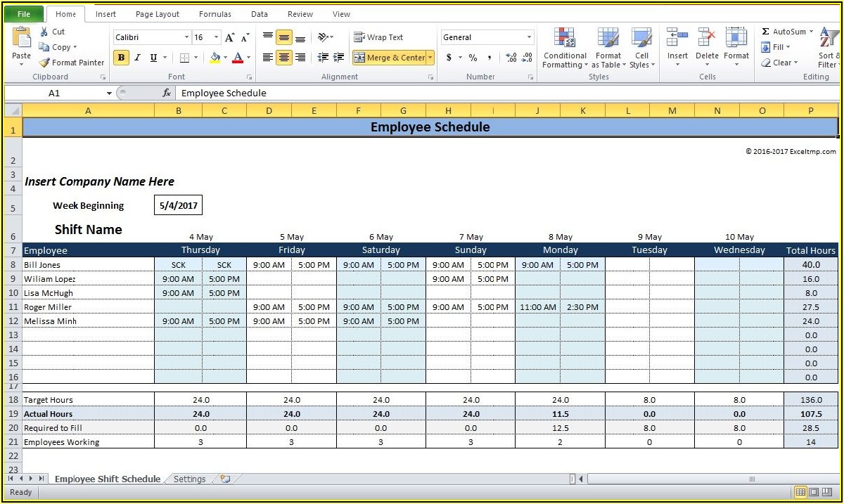The image size is (844, 504).
Task: Switch to the Page Layout tab
Action: point(157,14)
